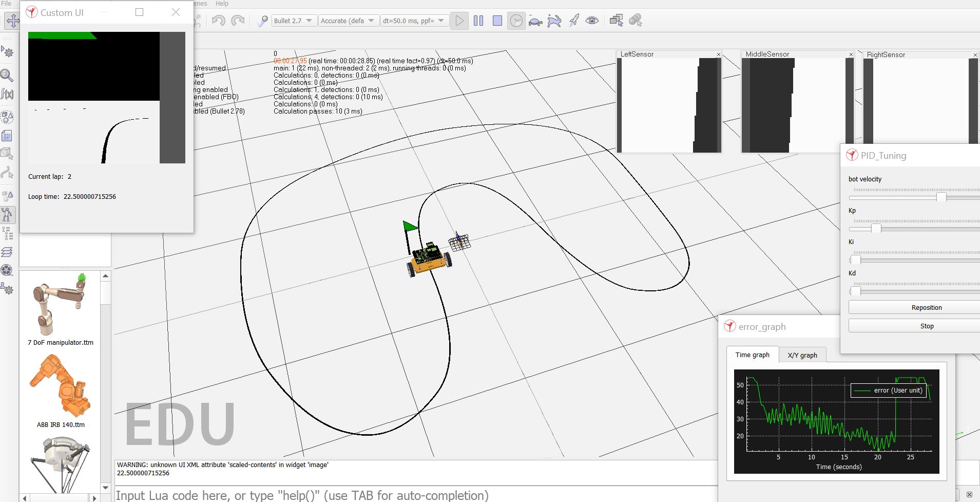Screen dimensions: 980x502
Task: Close the LeftSensor floating view
Action: [x=719, y=54]
